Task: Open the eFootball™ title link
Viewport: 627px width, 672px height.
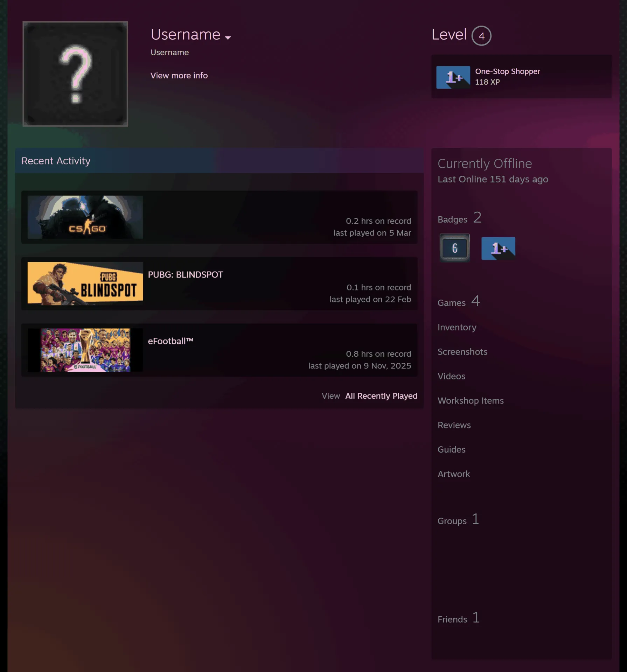Action: pyautogui.click(x=170, y=341)
